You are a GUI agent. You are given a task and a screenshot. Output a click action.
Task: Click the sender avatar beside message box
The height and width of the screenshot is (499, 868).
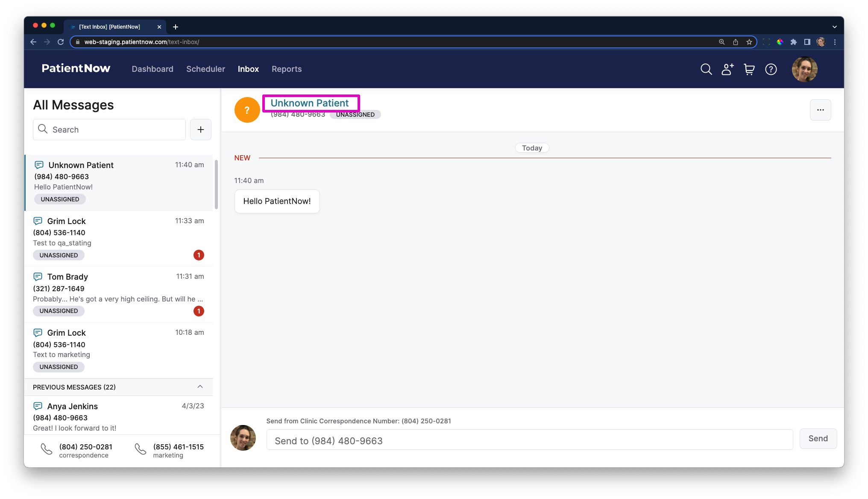tap(243, 438)
